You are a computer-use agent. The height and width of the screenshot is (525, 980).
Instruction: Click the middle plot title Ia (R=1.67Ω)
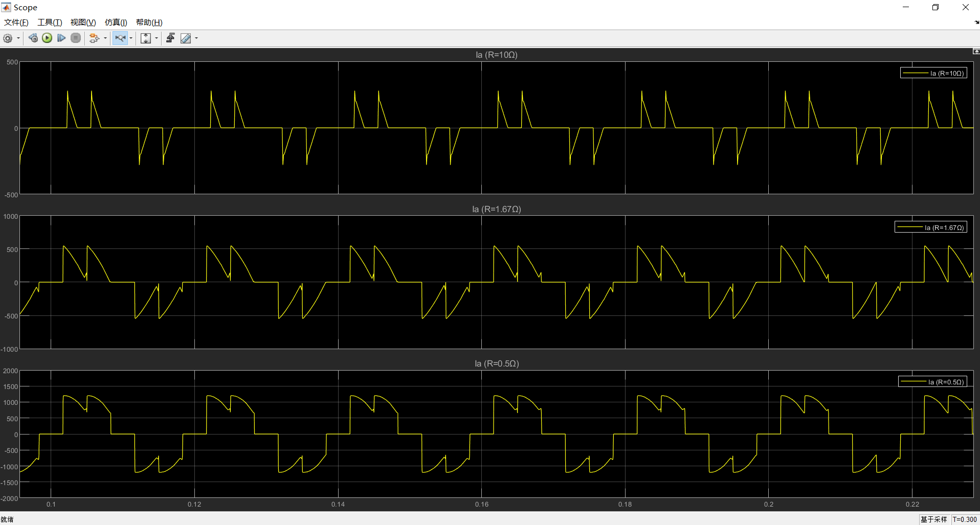497,209
